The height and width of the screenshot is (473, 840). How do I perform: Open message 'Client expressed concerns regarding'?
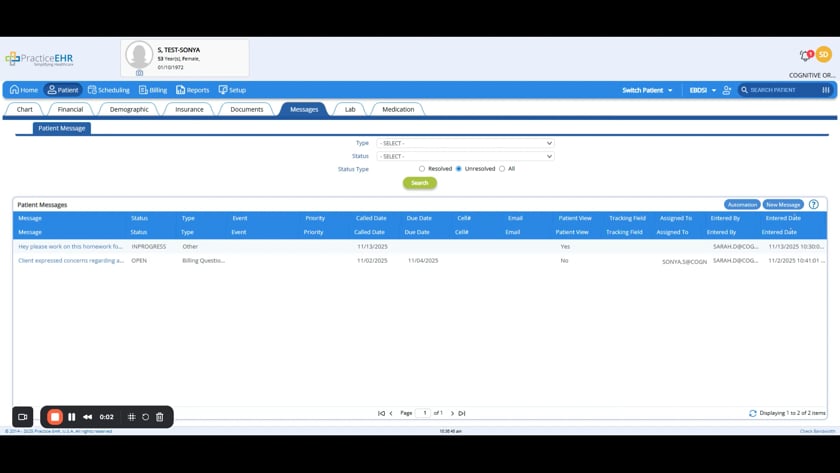pos(71,260)
